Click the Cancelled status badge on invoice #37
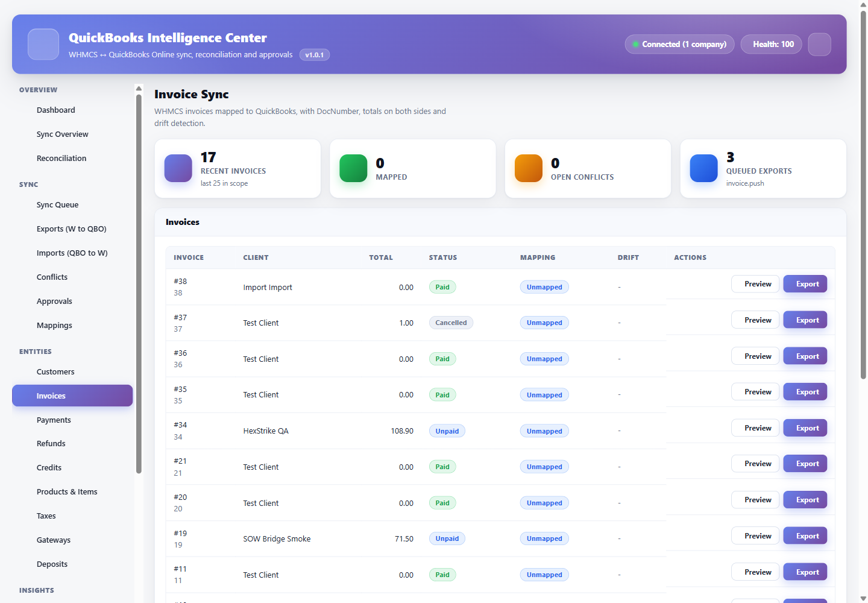The width and height of the screenshot is (868, 603). pos(451,323)
